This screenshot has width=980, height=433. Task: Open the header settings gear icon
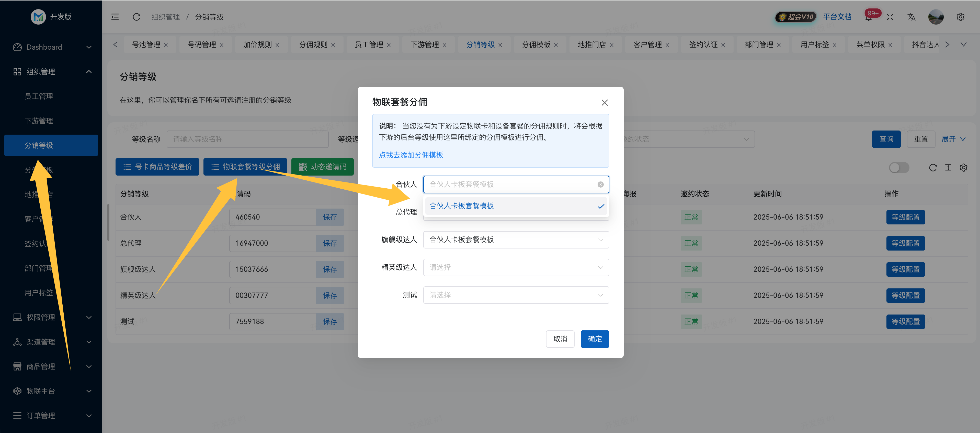[x=960, y=17]
